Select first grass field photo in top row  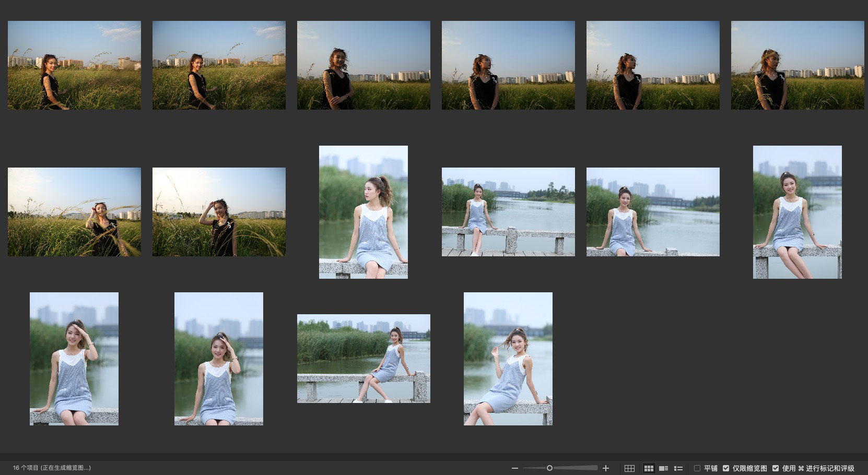(x=74, y=65)
